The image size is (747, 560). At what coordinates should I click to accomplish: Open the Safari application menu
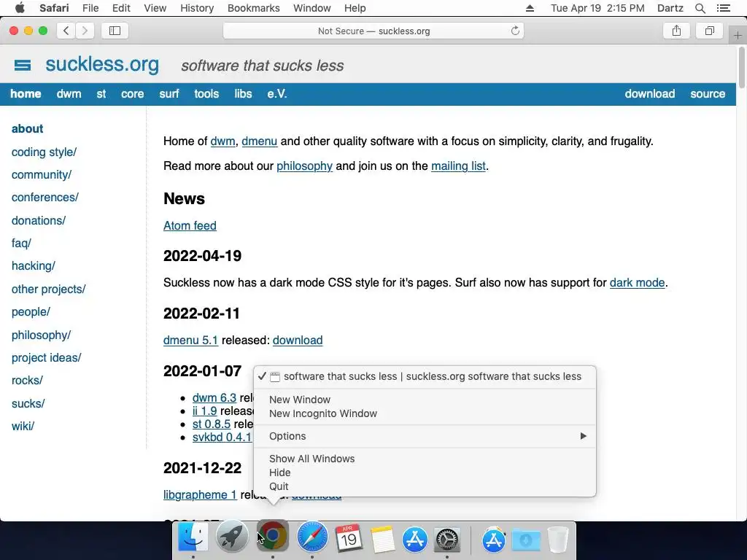(54, 8)
